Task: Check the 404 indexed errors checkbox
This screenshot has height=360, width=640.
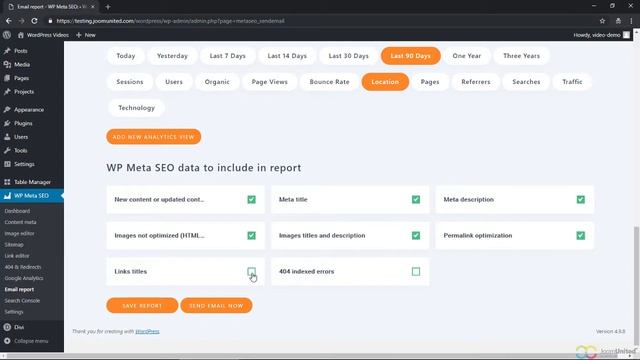Action: 416,271
